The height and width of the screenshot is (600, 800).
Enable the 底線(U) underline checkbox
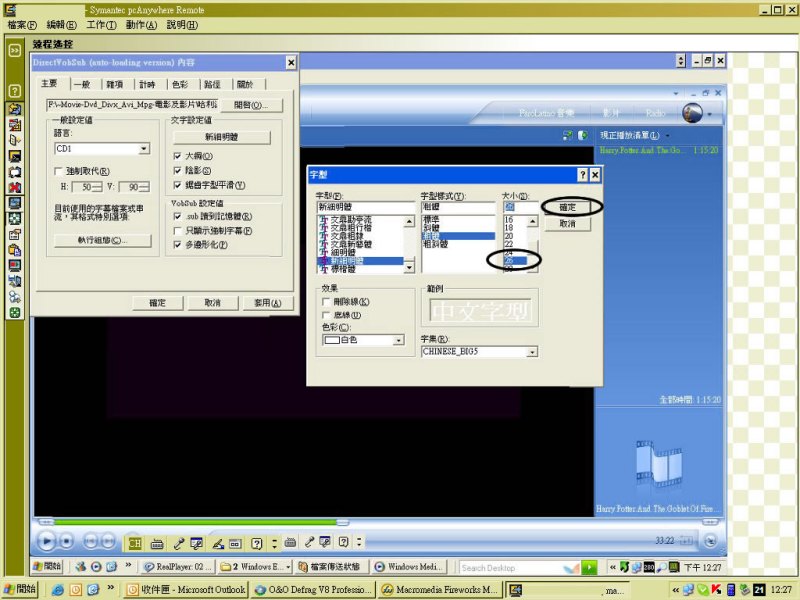[x=327, y=315]
